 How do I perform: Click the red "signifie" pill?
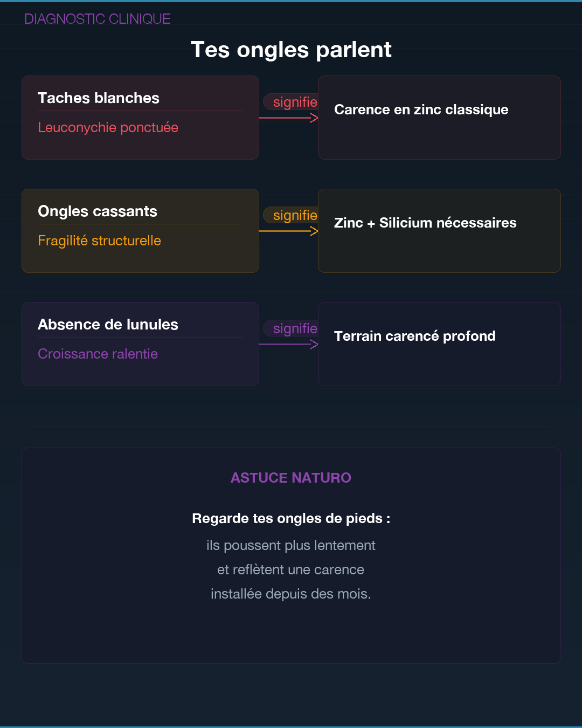[291, 102]
